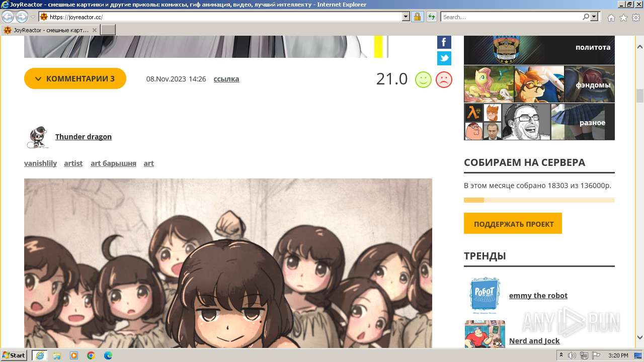Screen dimensions: 644x362
Task: Open Internet Explorer from taskbar
Action: click(x=39, y=355)
